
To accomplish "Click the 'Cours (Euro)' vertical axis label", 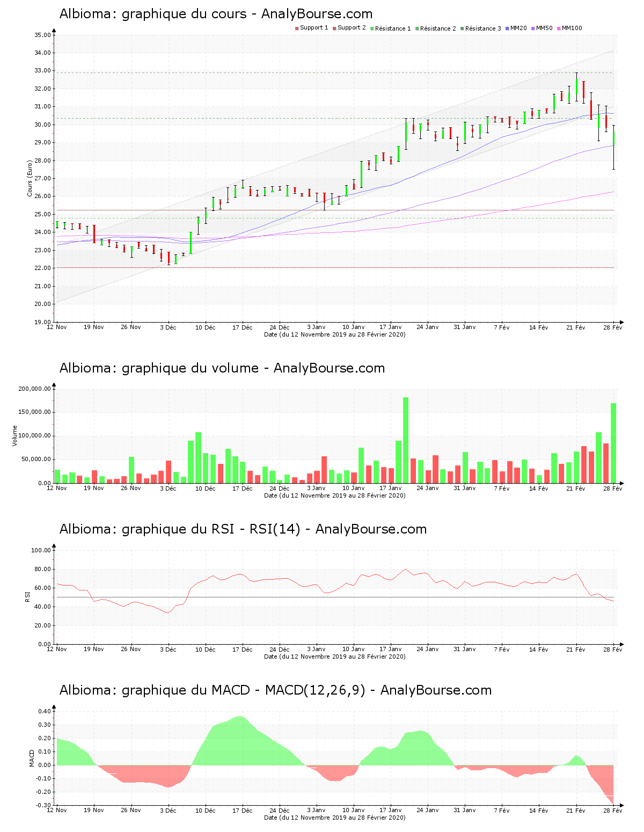I will point(30,178).
